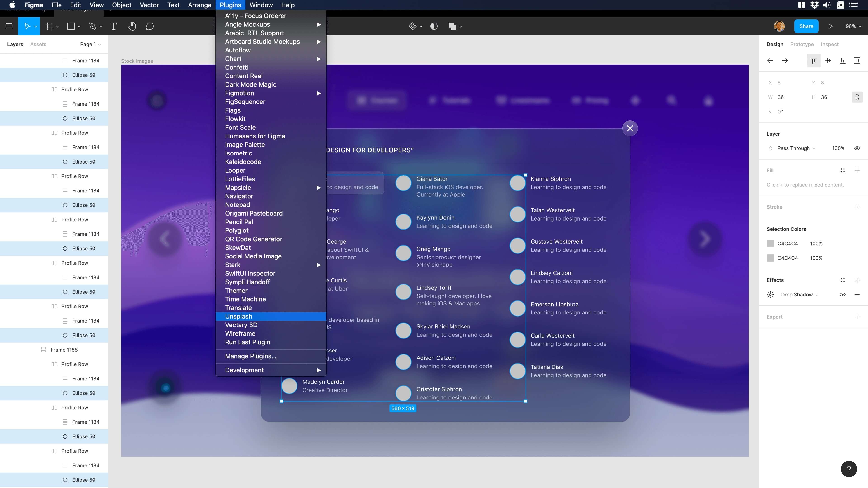This screenshot has width=868, height=488.
Task: Click the blue Share button
Action: point(806,26)
